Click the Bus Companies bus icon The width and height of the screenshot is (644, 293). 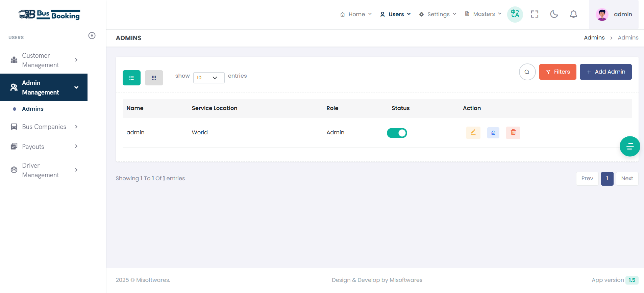(x=14, y=127)
